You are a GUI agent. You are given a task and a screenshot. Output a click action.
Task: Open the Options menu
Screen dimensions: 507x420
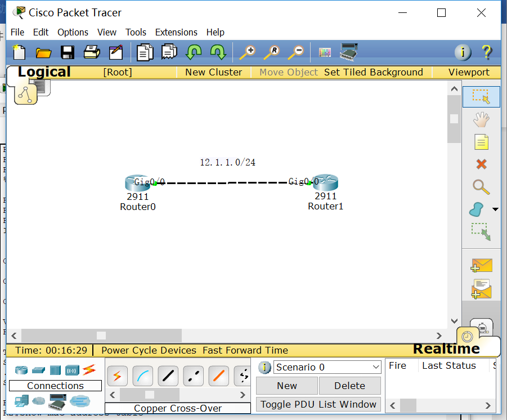click(x=73, y=32)
